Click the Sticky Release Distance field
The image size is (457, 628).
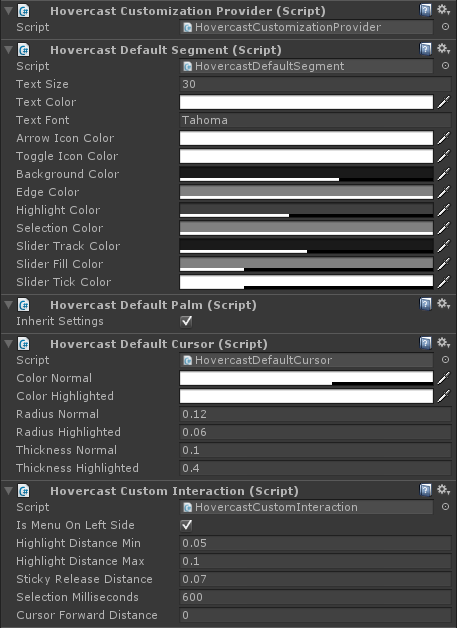(x=316, y=579)
